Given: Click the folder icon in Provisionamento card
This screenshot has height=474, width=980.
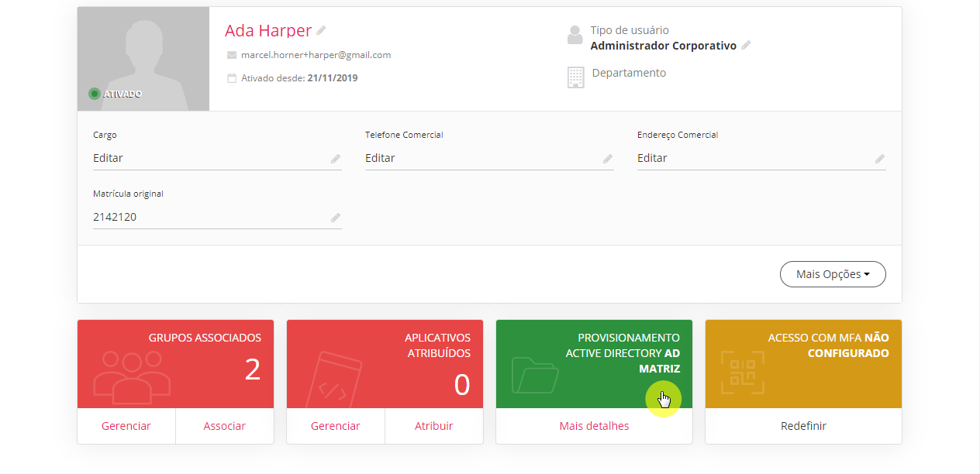Looking at the screenshot, I should [535, 375].
